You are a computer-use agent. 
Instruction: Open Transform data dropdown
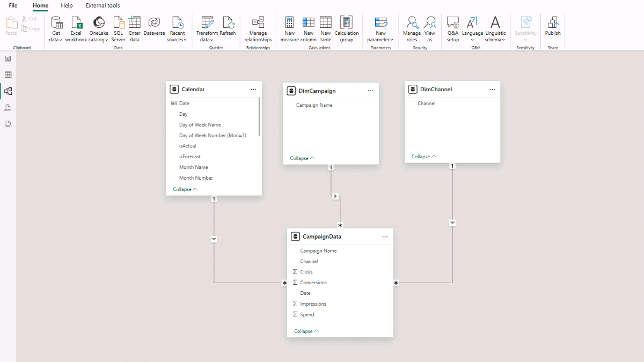[x=207, y=40]
